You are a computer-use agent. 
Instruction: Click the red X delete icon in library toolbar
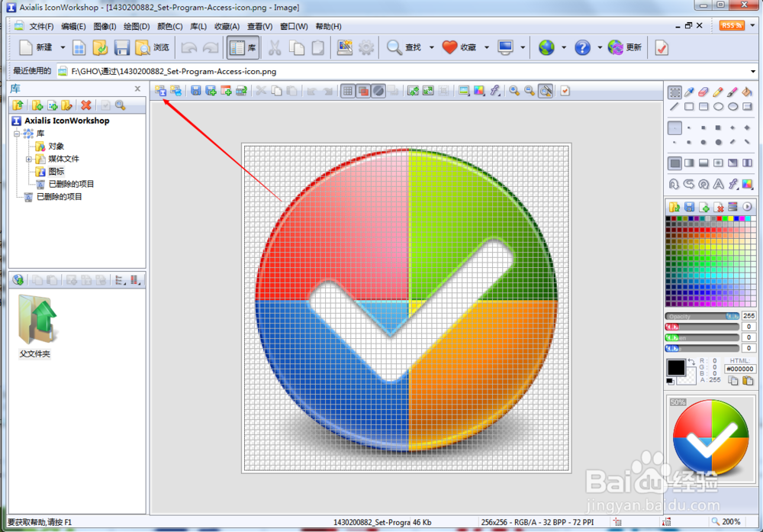[86, 105]
